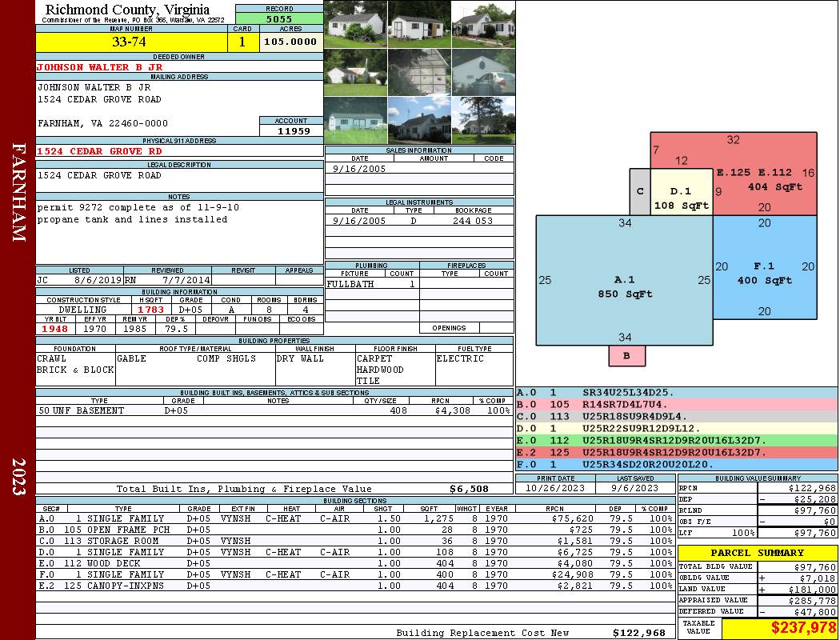Click the B.0 OPEN FRAME PCH row
840x640 pixels.
[x=355, y=530]
